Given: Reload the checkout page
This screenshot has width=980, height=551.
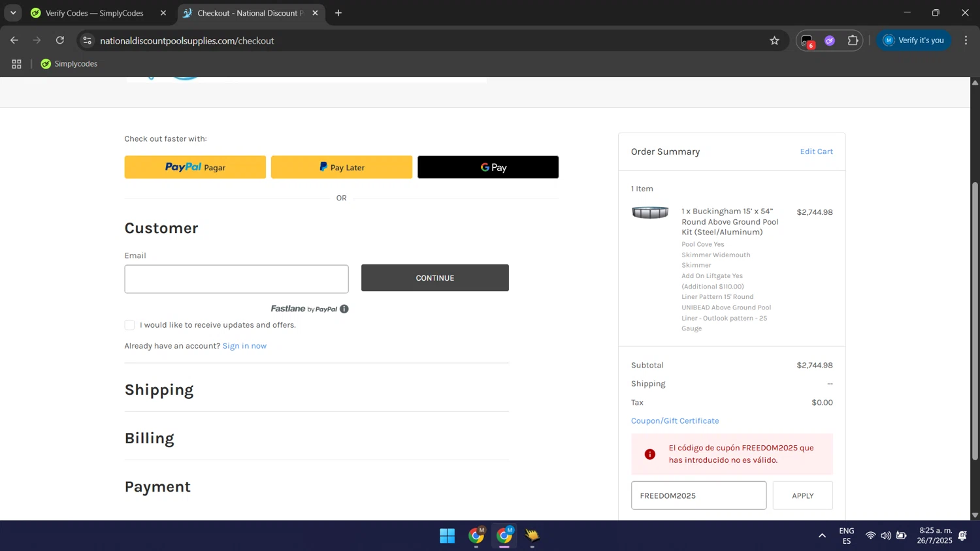Looking at the screenshot, I should click(x=59, y=40).
